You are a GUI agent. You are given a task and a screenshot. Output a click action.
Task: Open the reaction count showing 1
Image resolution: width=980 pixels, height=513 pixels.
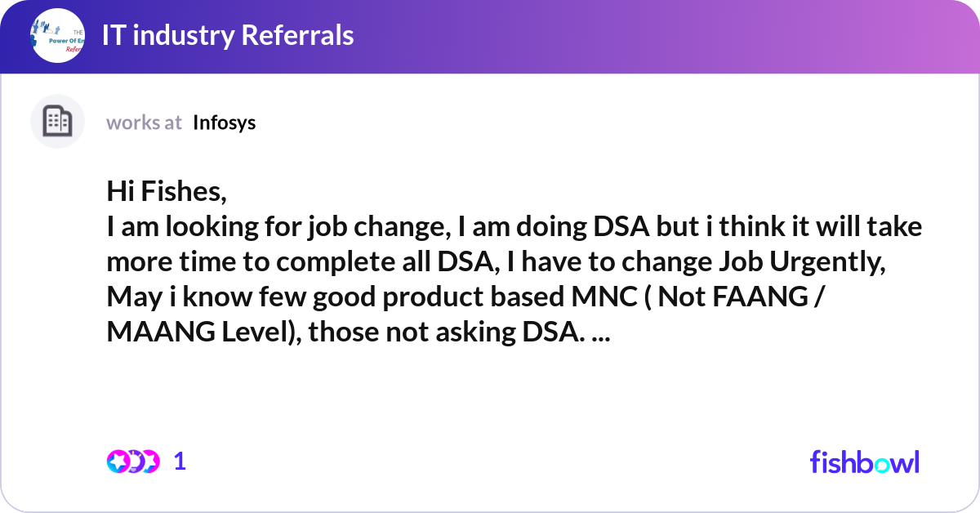180,462
